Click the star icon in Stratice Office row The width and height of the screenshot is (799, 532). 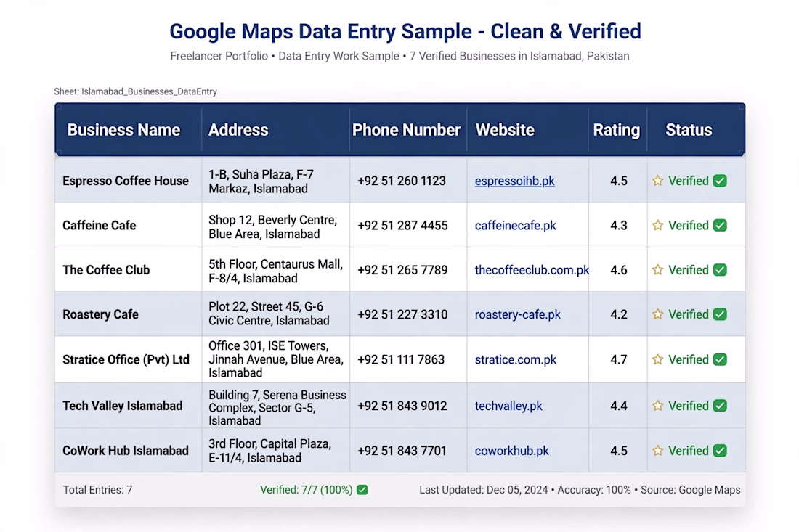click(x=658, y=359)
